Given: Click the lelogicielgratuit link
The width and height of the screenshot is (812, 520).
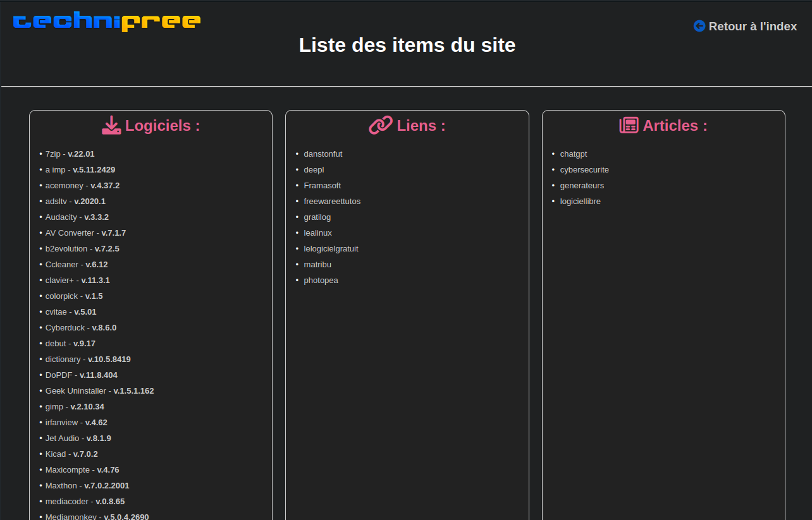Looking at the screenshot, I should coord(331,249).
